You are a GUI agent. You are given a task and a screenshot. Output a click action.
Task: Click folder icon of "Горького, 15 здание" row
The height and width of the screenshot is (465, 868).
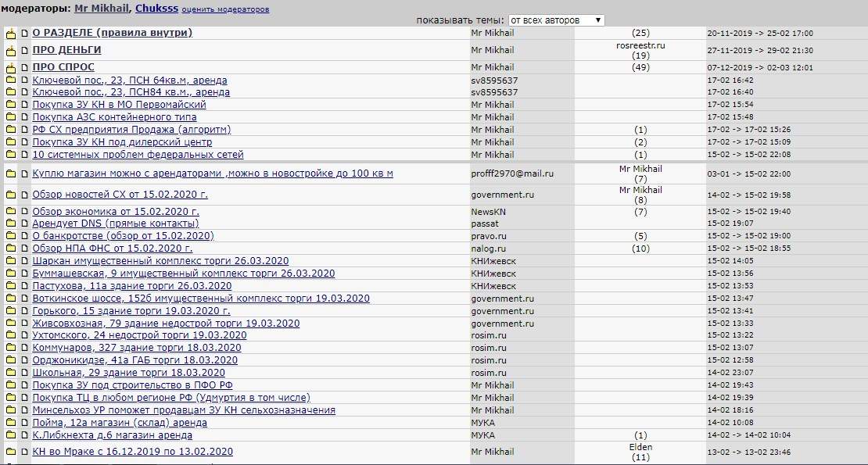pos(10,311)
